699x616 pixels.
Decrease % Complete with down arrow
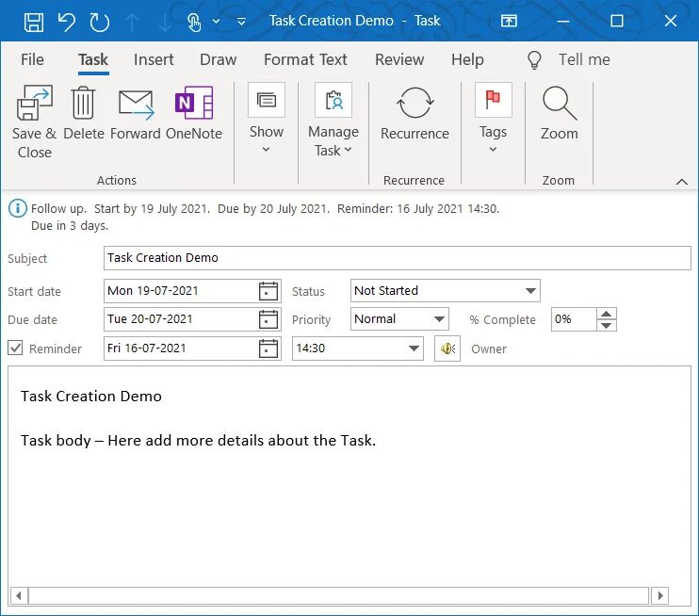(607, 325)
